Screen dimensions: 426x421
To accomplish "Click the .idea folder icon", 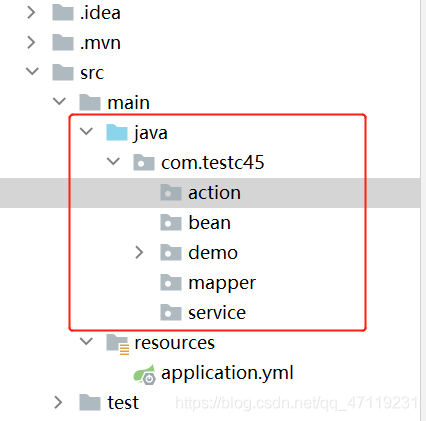I will [x=63, y=12].
